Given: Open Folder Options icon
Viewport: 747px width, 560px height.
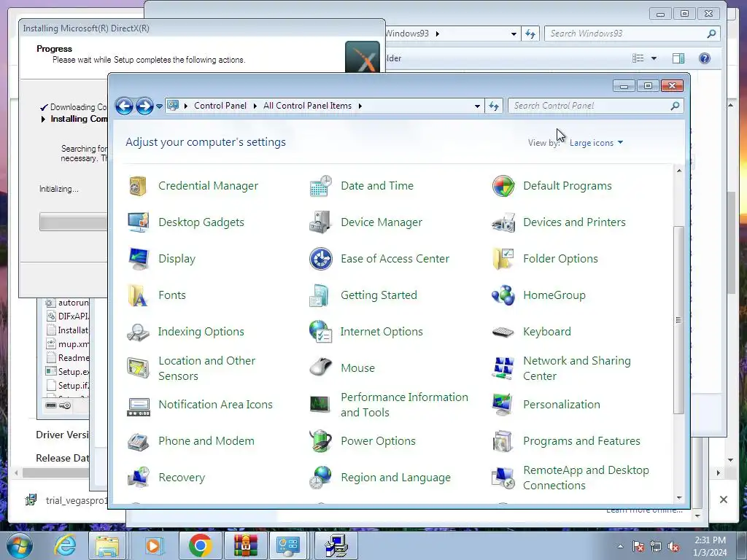Looking at the screenshot, I should 503,259.
